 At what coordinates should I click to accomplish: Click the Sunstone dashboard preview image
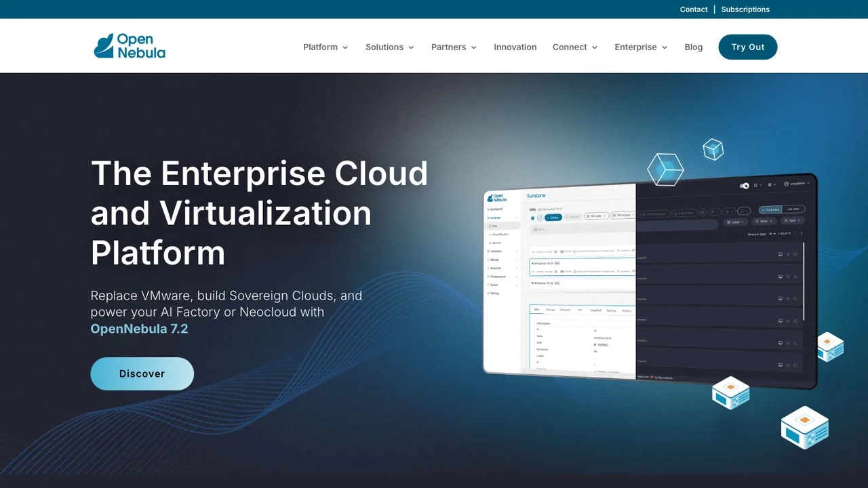click(x=650, y=280)
